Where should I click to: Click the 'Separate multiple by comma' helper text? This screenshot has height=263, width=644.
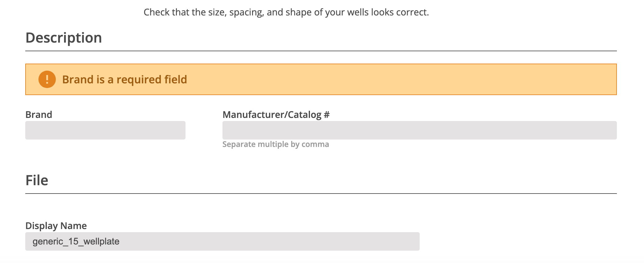(x=275, y=144)
